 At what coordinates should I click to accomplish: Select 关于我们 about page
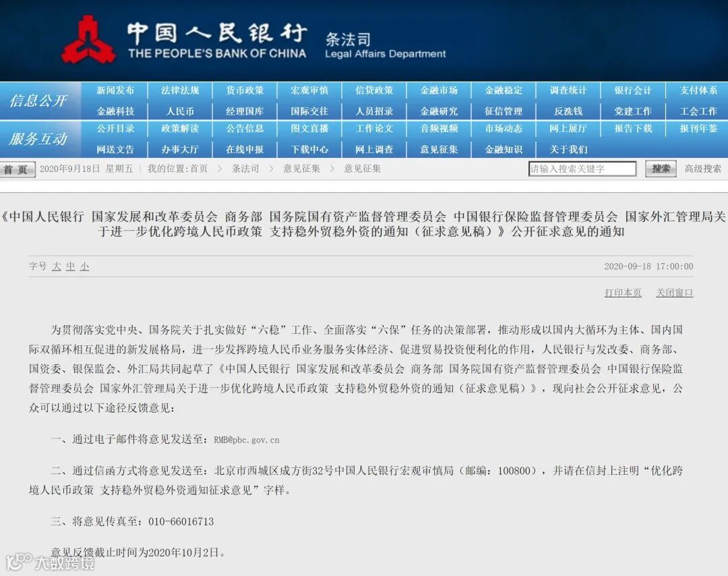(568, 150)
